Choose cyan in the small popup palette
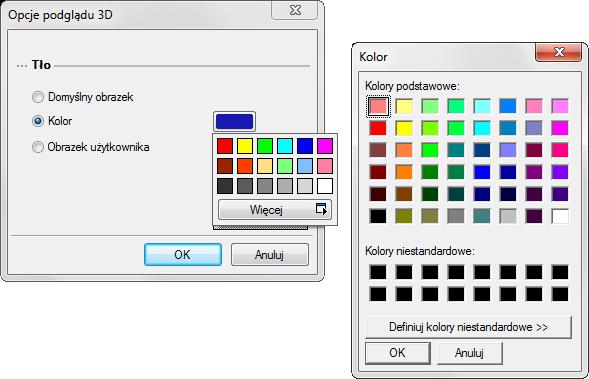 (x=285, y=146)
